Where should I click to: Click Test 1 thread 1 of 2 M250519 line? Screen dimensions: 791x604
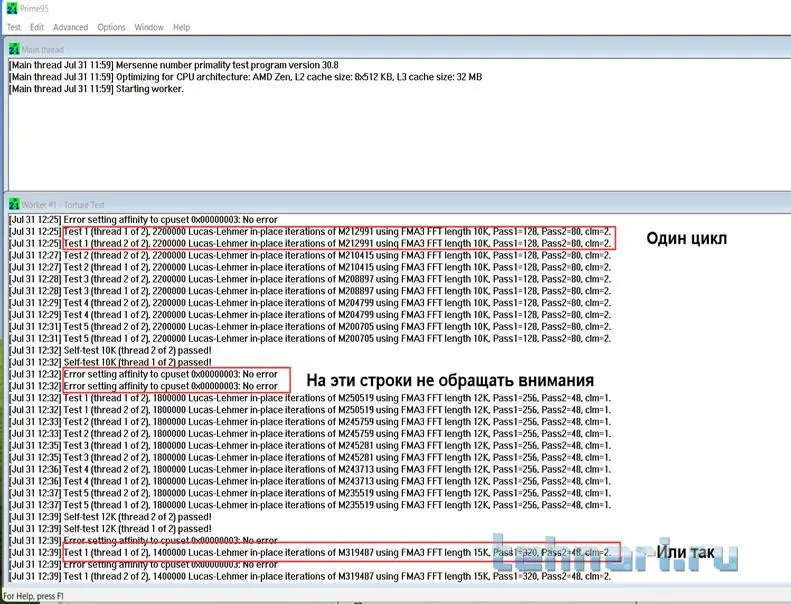click(x=310, y=398)
